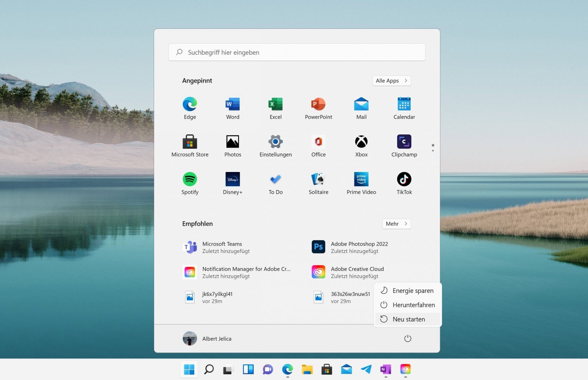Screen dimensions: 588x380
Task: Select Neu starten to restart
Action: point(408,319)
